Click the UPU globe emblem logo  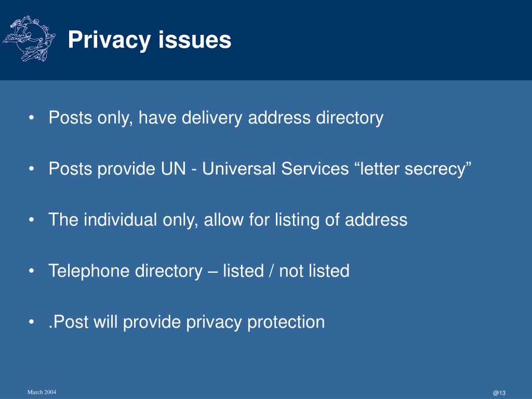point(29,38)
